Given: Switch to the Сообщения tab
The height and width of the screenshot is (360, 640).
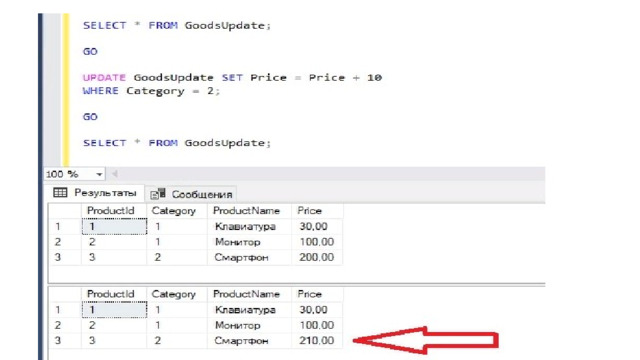Looking at the screenshot, I should pyautogui.click(x=191, y=194).
